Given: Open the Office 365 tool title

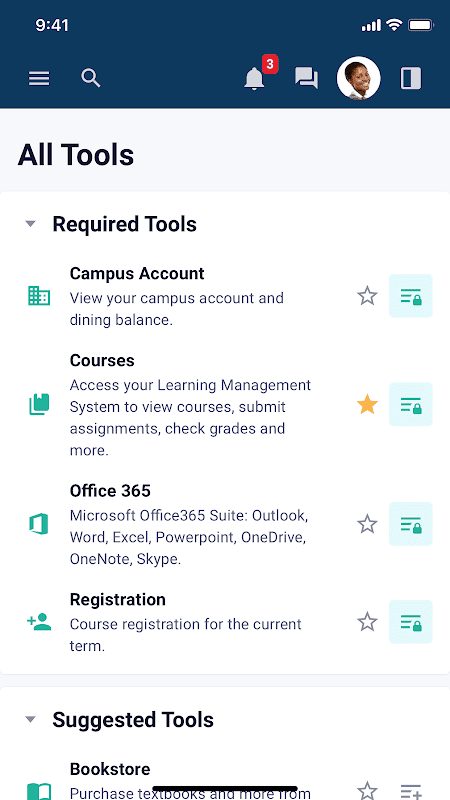Looking at the screenshot, I should click(110, 491).
